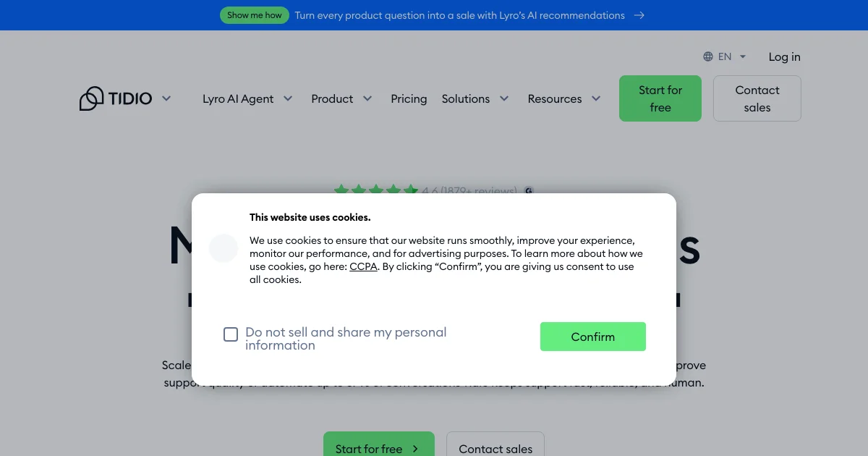The width and height of the screenshot is (868, 456).
Task: Go to the Pricing page
Action: click(x=409, y=98)
